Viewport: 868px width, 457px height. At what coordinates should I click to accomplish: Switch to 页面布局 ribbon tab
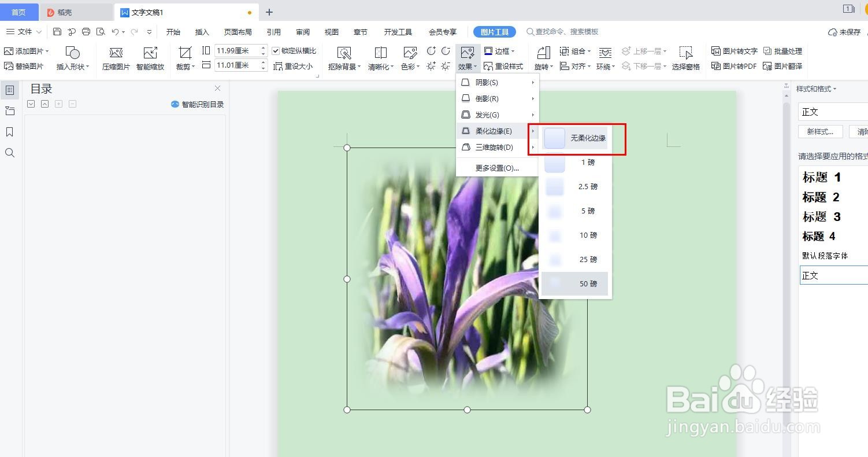[238, 32]
